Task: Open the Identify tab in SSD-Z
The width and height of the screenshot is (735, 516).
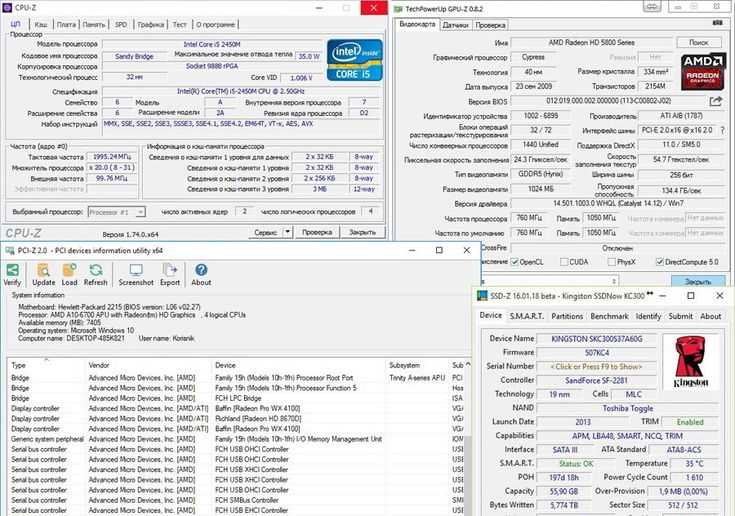Action: 648,316
